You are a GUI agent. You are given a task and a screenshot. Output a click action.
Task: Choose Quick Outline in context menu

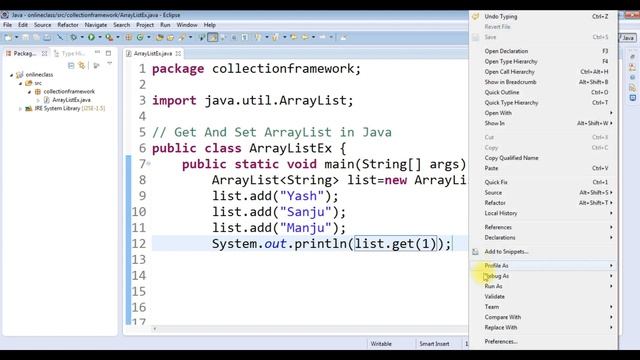coord(544,92)
